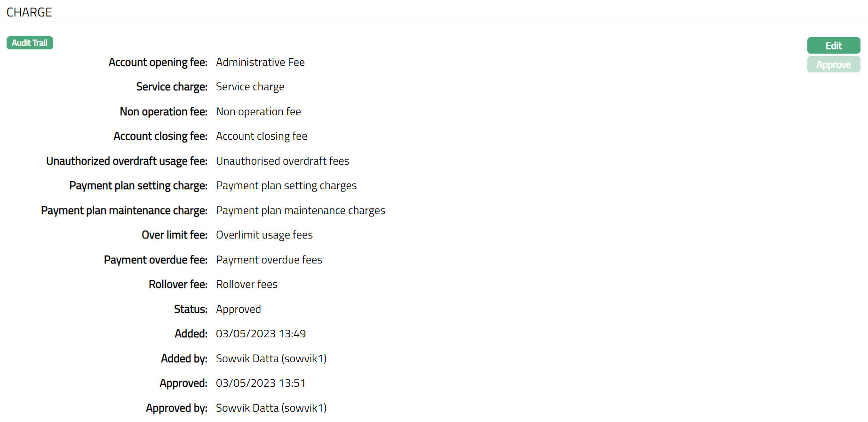Open the Audit Trail
The height and width of the screenshot is (422, 868).
pyautogui.click(x=30, y=43)
